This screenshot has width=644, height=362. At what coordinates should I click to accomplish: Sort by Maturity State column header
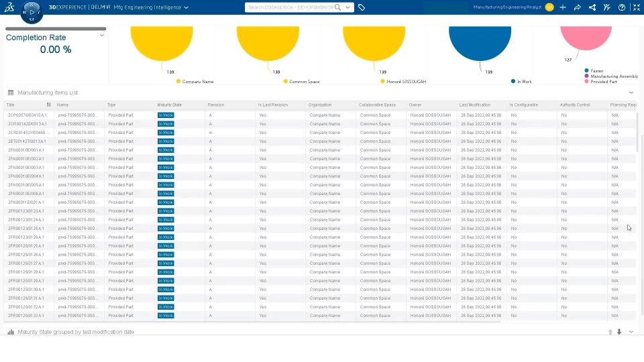tap(169, 105)
